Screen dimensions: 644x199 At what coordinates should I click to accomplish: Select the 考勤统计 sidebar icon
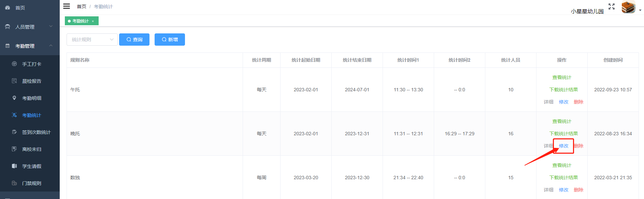pyautogui.click(x=14, y=115)
